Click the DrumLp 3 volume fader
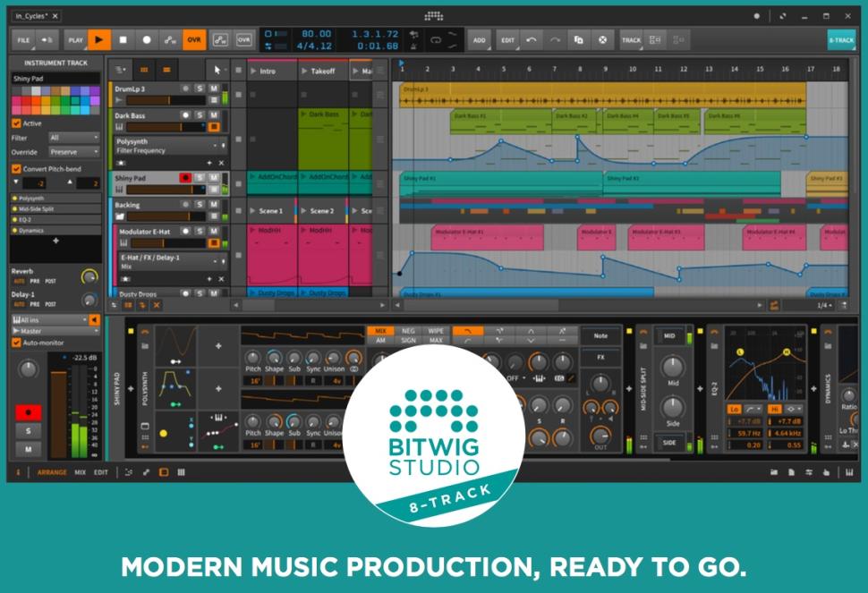The image size is (868, 593). pyautogui.click(x=166, y=100)
